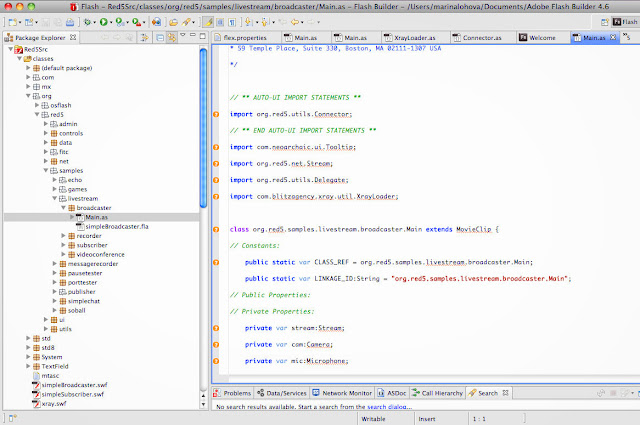Expand the videoconference package node
640x425 pixels.
(63, 254)
